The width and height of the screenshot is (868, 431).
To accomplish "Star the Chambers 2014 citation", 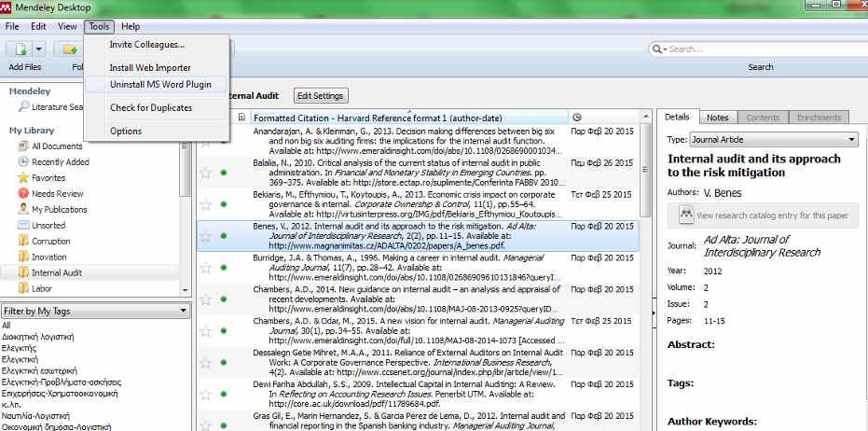I will pyautogui.click(x=205, y=299).
